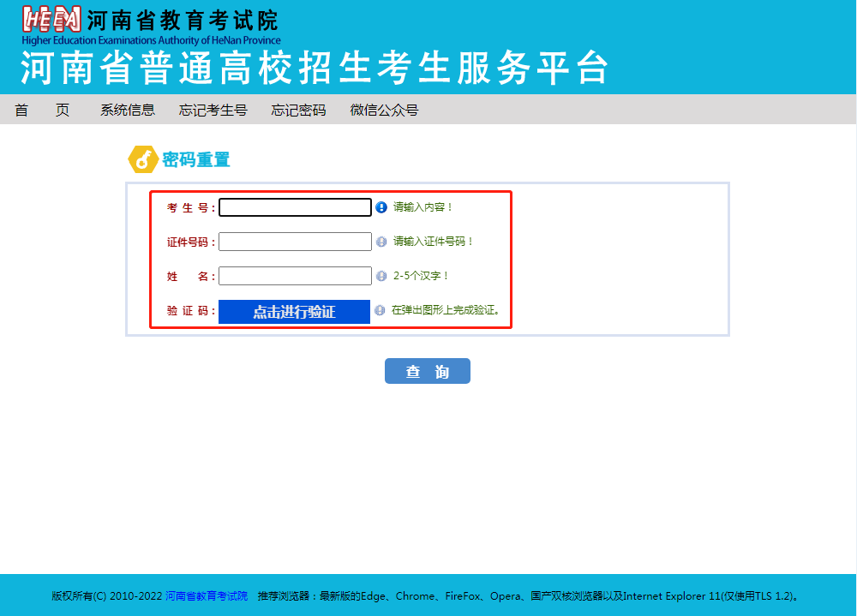Image resolution: width=857 pixels, height=616 pixels.
Task: Click the info icon next to 姓名 field
Action: 381,276
